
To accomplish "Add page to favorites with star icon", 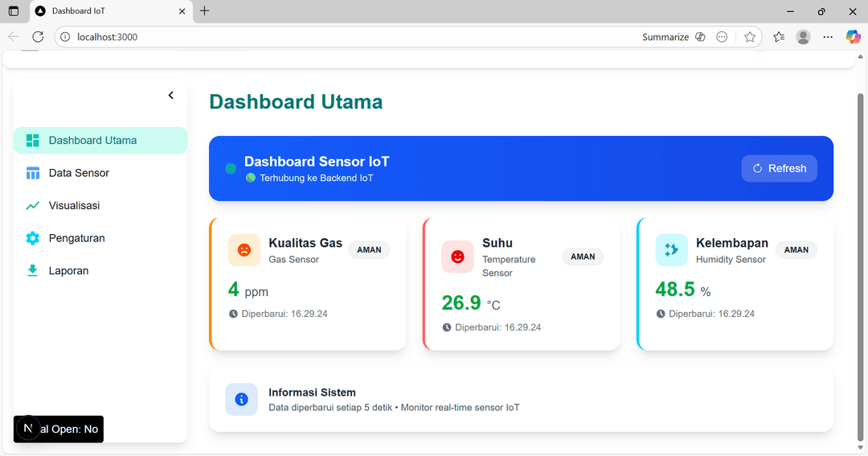I will tap(750, 37).
